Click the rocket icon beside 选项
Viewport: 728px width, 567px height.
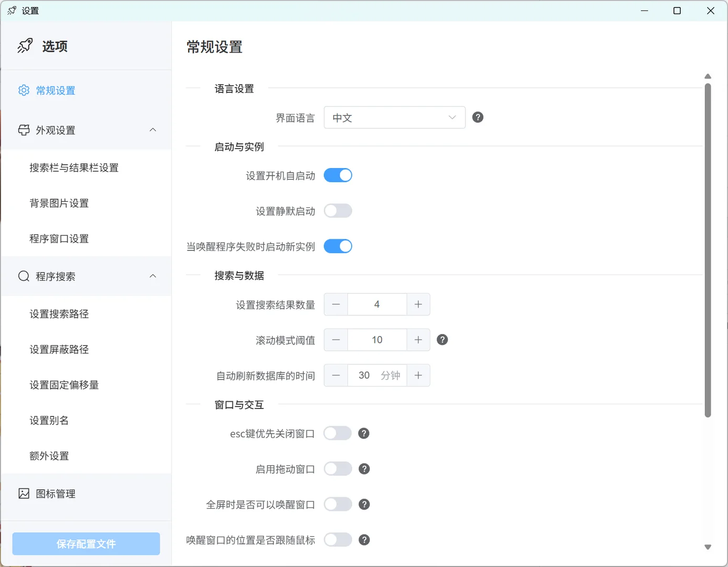25,46
